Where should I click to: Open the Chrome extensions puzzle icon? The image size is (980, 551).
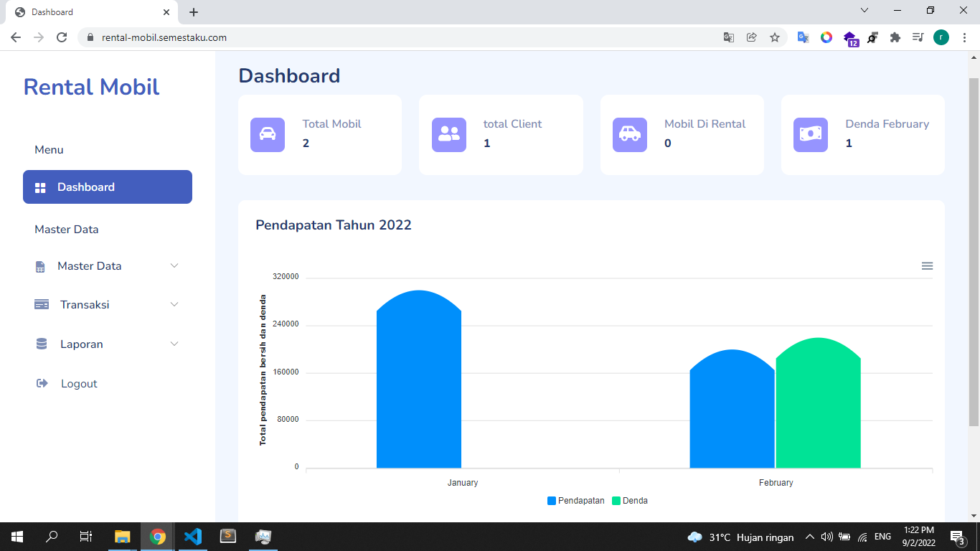click(895, 37)
